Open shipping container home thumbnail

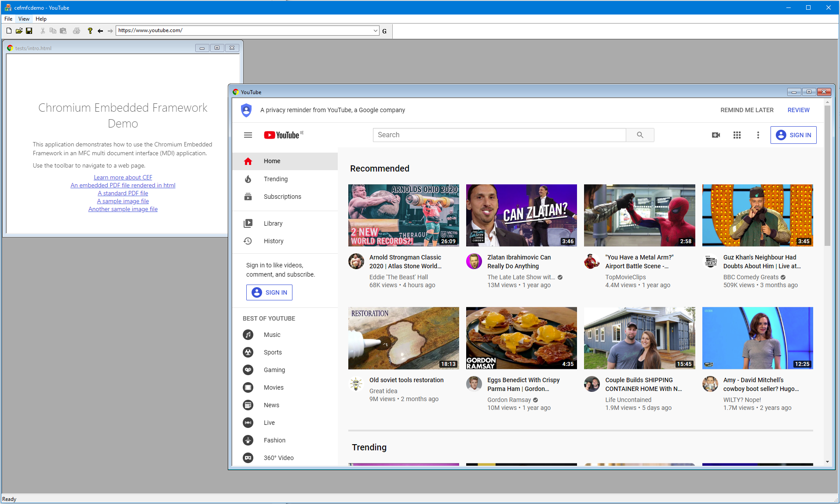click(639, 338)
